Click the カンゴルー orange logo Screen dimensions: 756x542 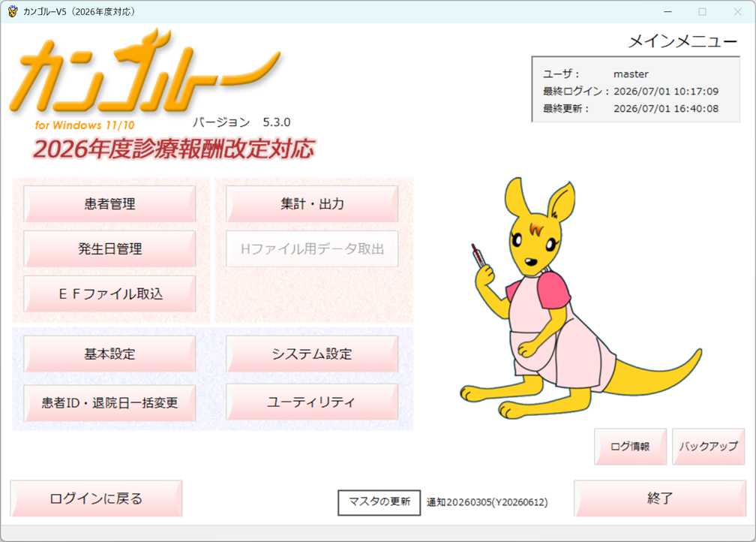click(145, 72)
